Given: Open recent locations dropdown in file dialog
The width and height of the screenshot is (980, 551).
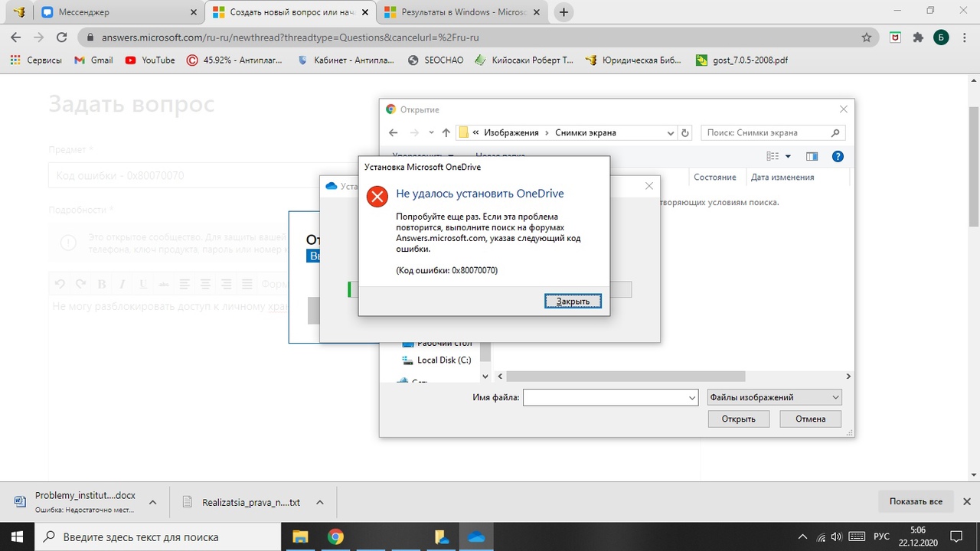Looking at the screenshot, I should point(431,132).
